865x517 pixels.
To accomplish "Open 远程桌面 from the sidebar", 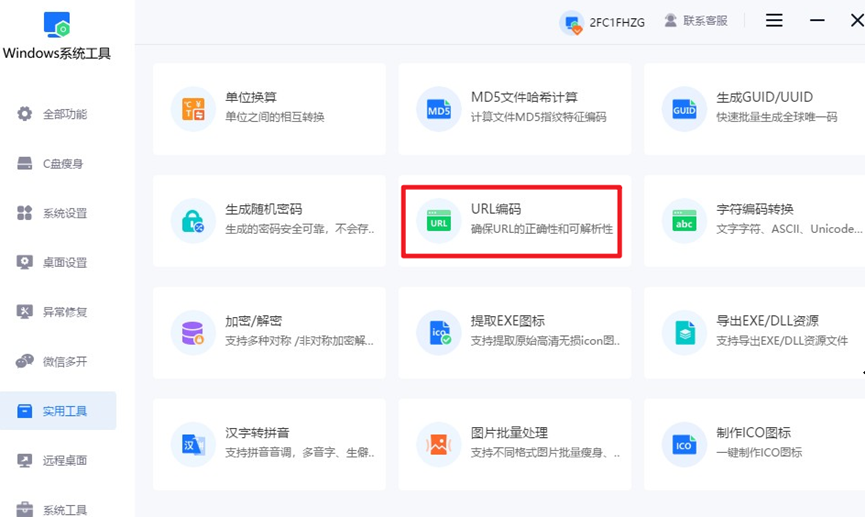I will coord(64,460).
